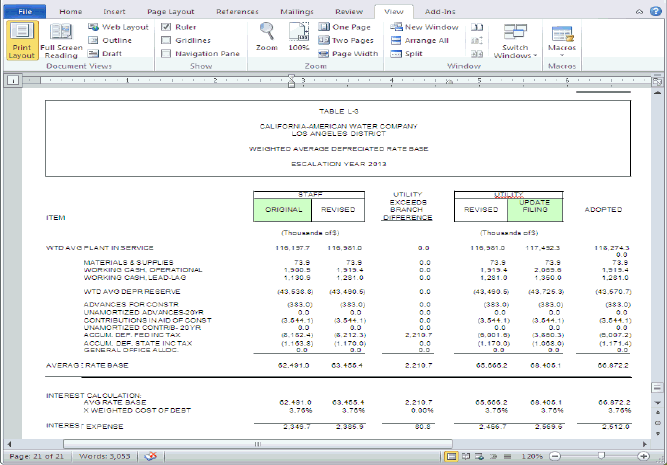Switch to the Page Layout tab
The height and width of the screenshot is (465, 667).
[x=170, y=10]
